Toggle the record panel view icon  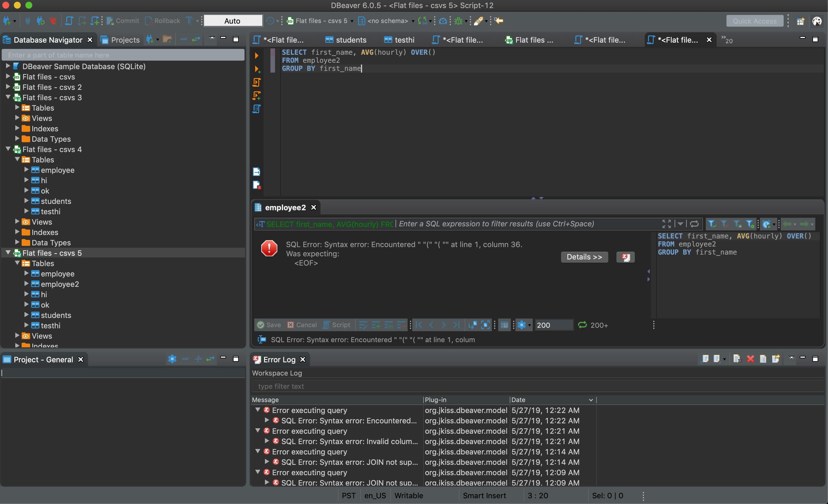click(x=504, y=325)
